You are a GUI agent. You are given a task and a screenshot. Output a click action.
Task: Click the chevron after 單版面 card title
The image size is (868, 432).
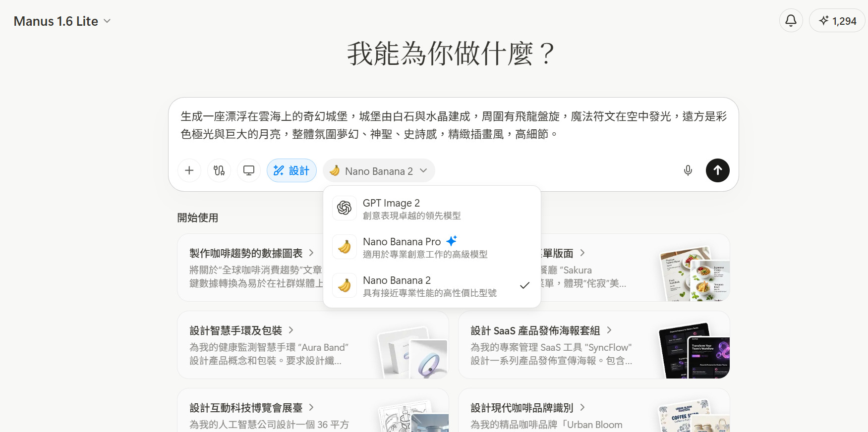tap(582, 253)
